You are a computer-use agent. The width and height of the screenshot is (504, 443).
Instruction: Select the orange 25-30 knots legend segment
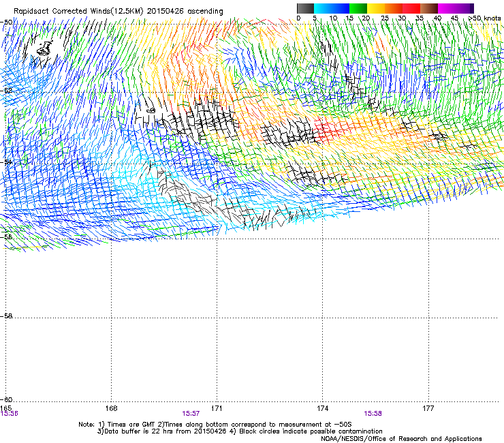point(394,8)
